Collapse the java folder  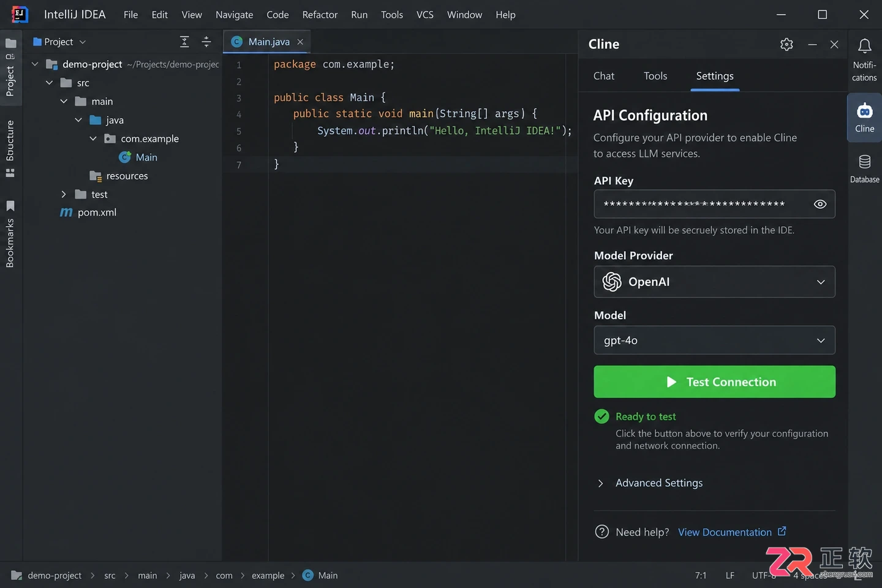pyautogui.click(x=78, y=120)
